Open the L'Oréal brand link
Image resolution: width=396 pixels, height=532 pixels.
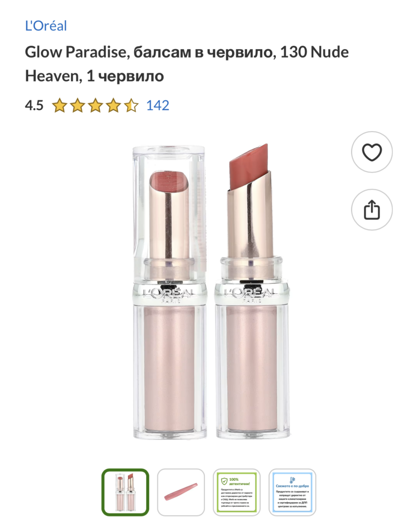click(46, 26)
